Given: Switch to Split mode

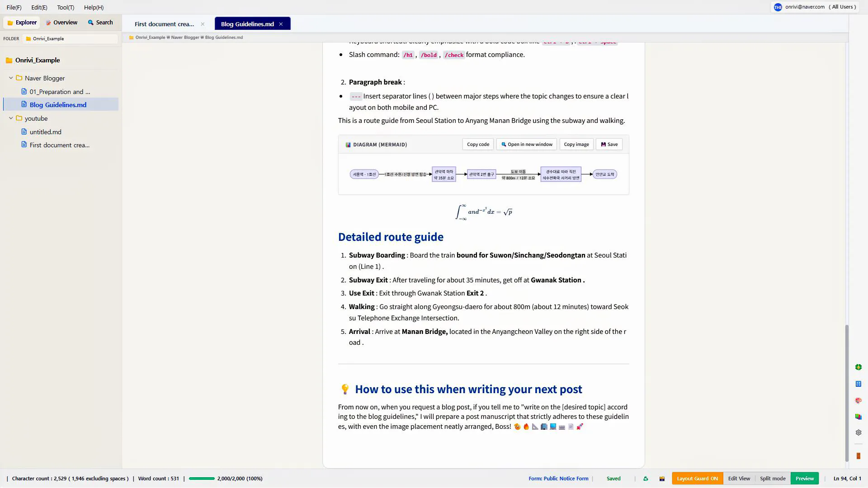Looking at the screenshot, I should click(x=773, y=479).
